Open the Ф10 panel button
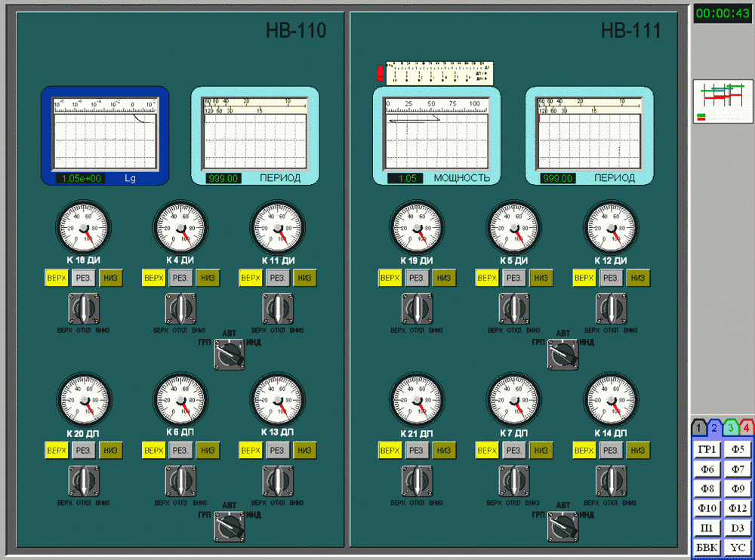 707,509
